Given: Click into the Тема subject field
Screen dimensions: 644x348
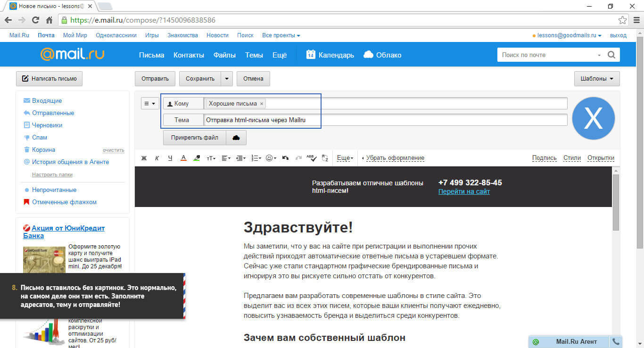Looking at the screenshot, I should (385, 120).
